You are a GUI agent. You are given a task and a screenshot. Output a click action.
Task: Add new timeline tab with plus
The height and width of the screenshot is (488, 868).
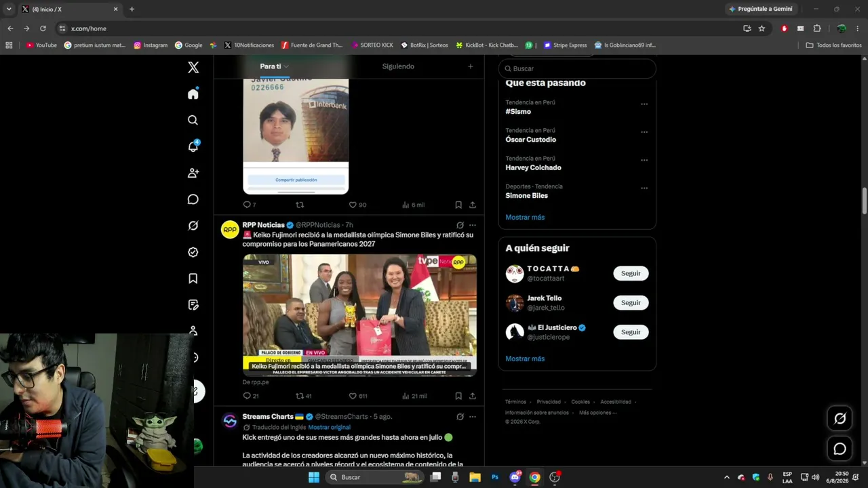(471, 66)
